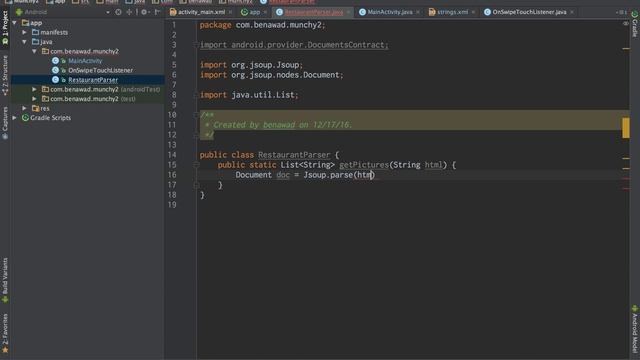Image resolution: width=640 pixels, height=360 pixels.
Task: Expand the manifests folder
Action: coord(25,32)
